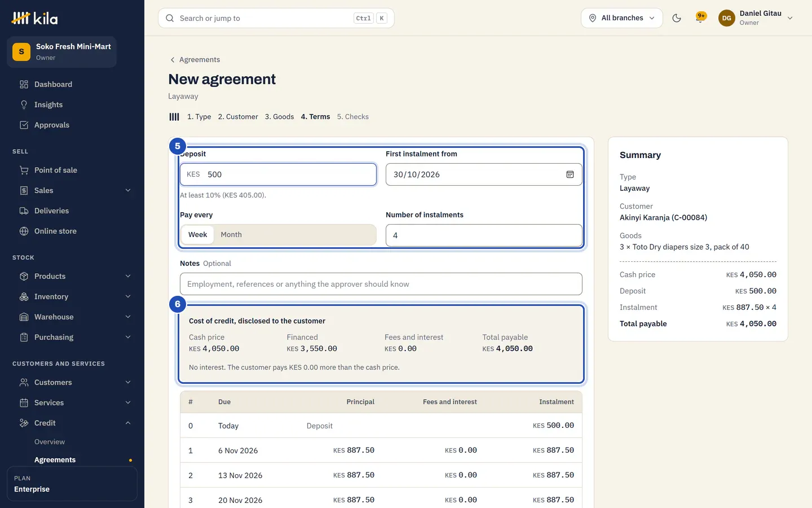Go to step 2. Customer
812x508 pixels.
(x=238, y=117)
